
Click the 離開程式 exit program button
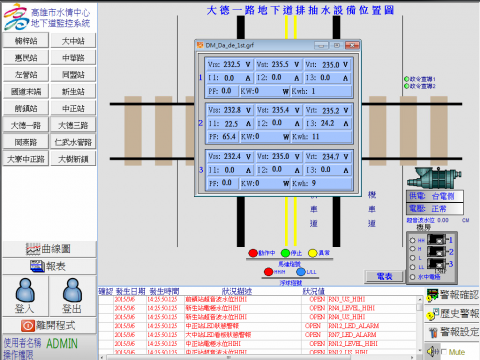pos(49,326)
